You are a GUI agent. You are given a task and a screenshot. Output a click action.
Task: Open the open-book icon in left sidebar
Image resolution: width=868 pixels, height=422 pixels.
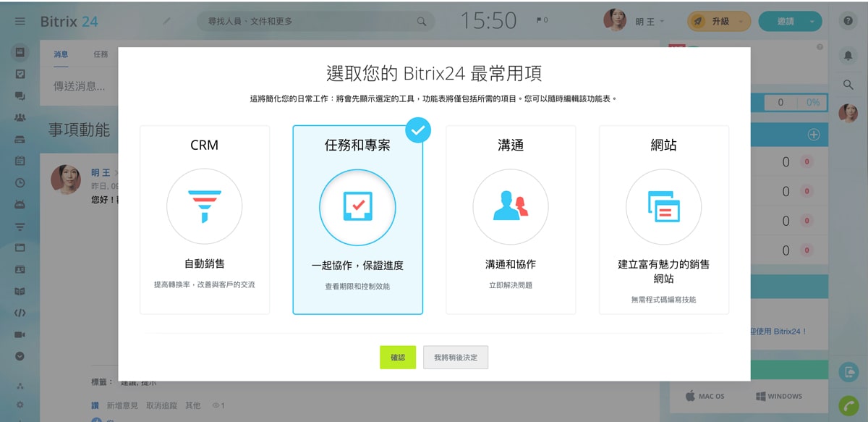click(x=20, y=291)
